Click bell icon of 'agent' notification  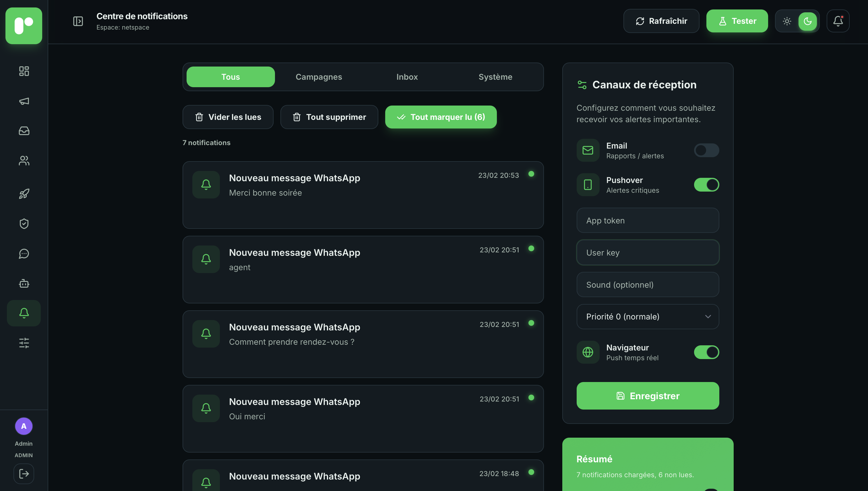click(x=206, y=259)
